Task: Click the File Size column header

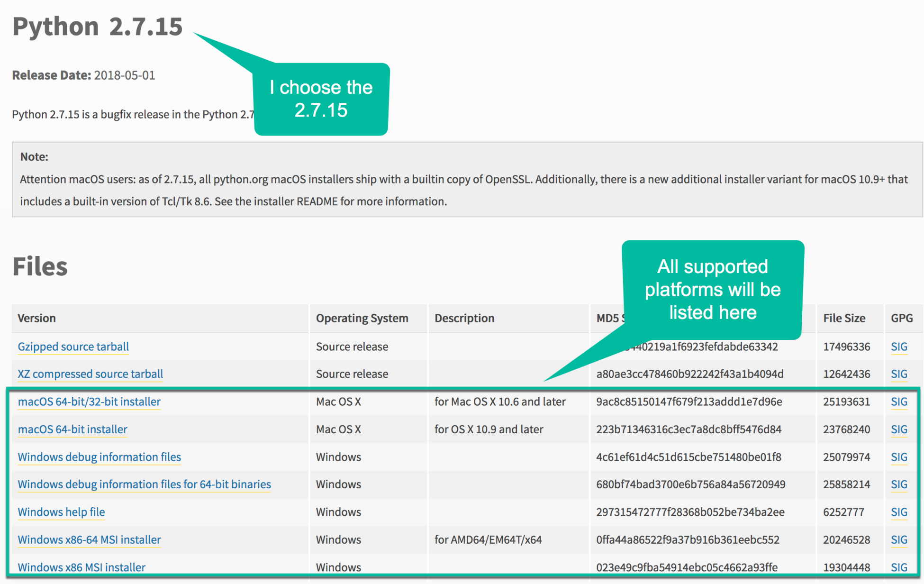Action: click(844, 318)
